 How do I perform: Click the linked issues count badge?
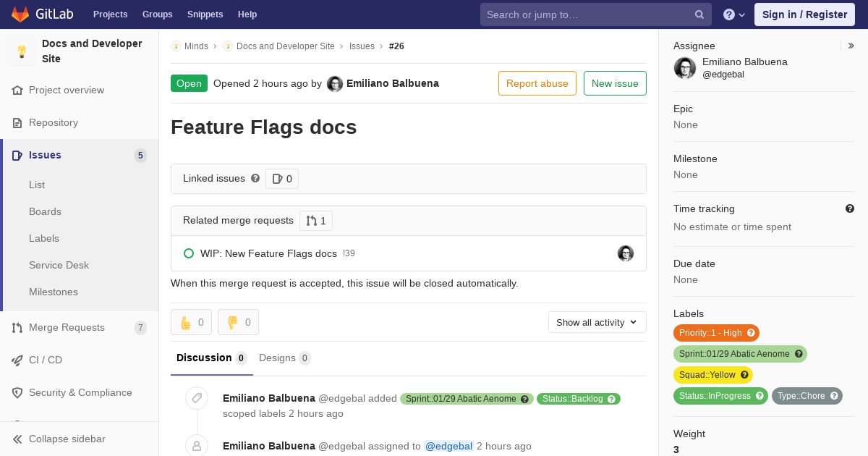point(282,179)
